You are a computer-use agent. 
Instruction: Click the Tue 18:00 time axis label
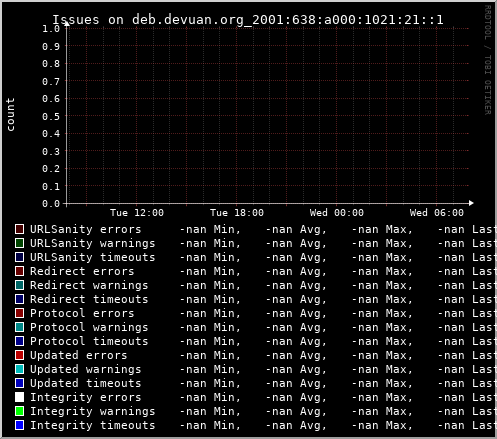click(x=237, y=213)
